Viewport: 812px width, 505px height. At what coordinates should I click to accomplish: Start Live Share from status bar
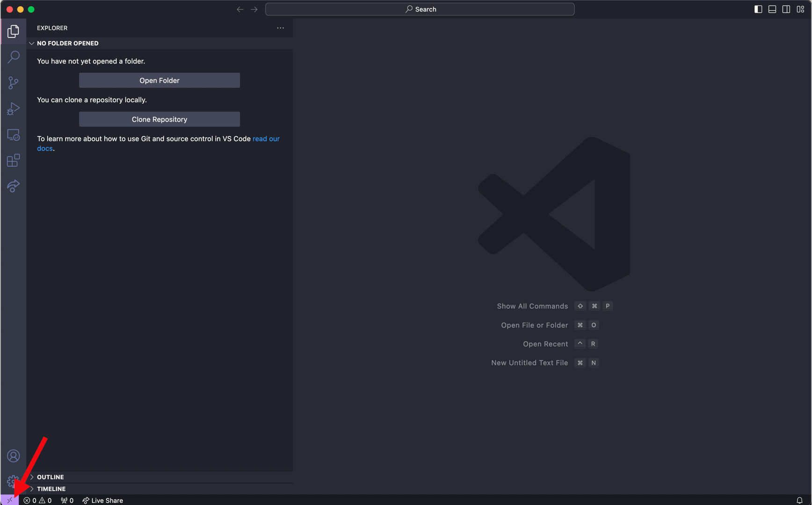coord(102,500)
